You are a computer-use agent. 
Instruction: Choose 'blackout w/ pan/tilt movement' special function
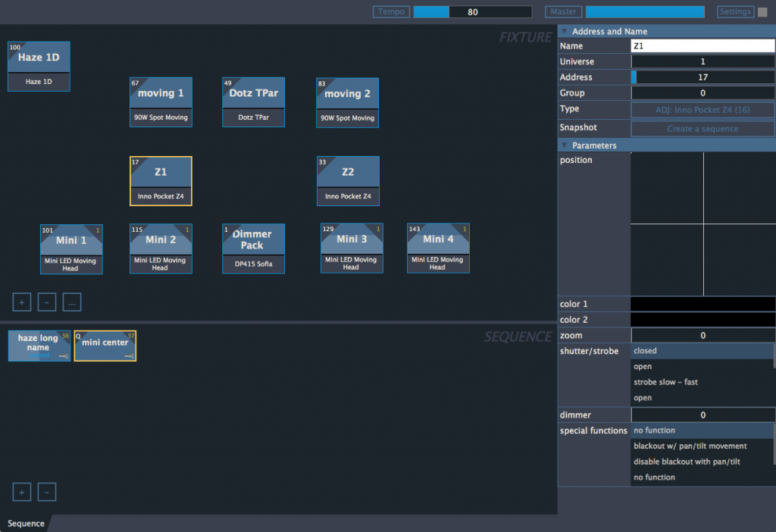690,446
